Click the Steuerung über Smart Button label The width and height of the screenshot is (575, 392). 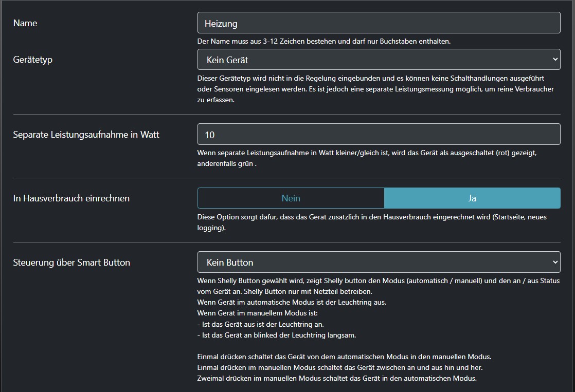pyautogui.click(x=71, y=263)
